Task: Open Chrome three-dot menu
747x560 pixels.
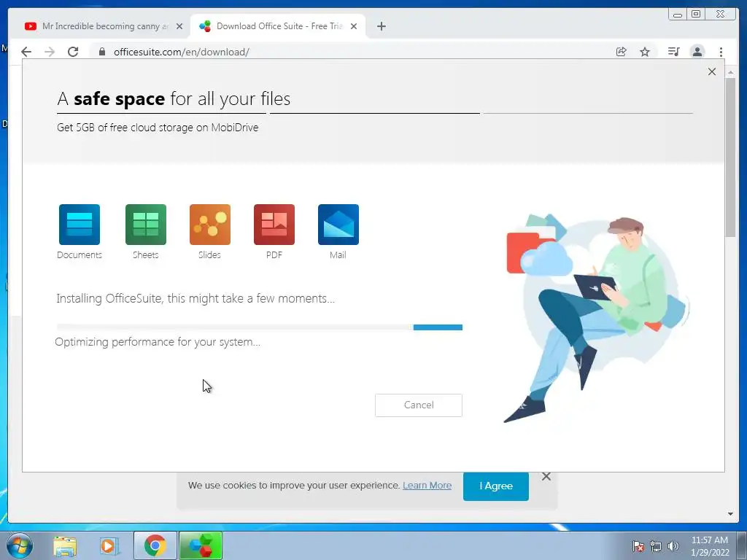Action: pos(721,52)
